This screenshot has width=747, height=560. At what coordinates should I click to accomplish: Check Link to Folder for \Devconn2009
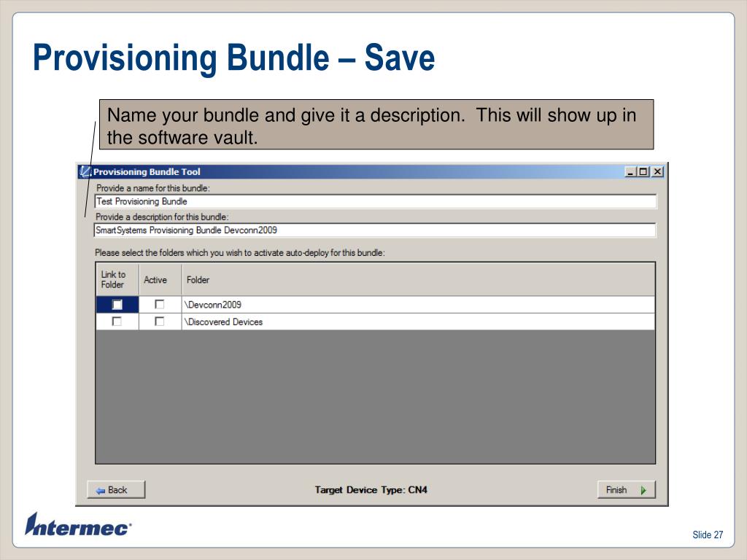coord(117,304)
